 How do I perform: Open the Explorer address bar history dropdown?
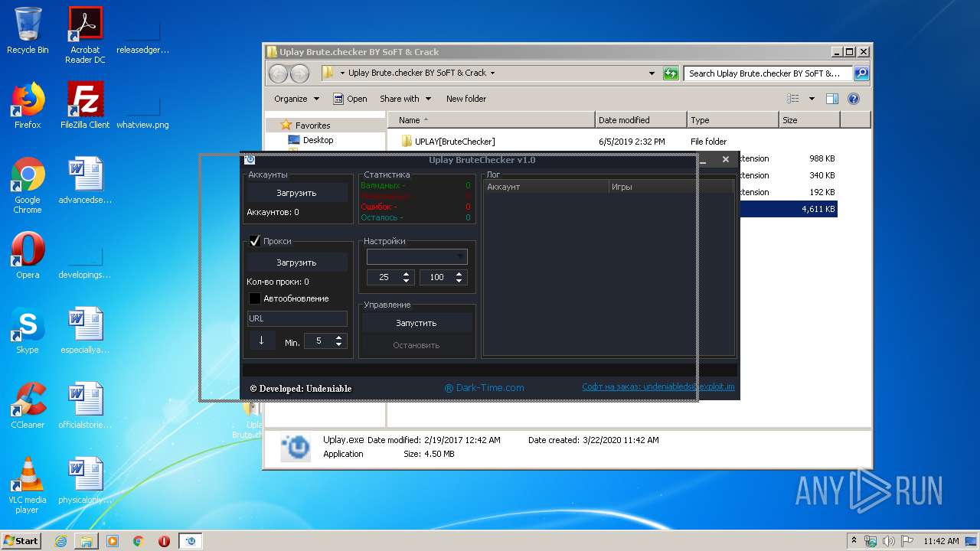tap(652, 73)
